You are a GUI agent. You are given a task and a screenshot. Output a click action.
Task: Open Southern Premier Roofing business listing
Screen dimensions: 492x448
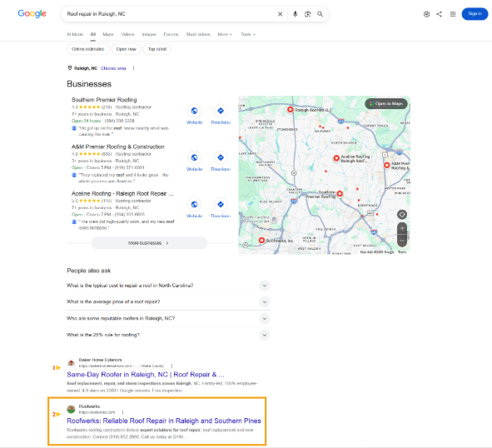104,100
